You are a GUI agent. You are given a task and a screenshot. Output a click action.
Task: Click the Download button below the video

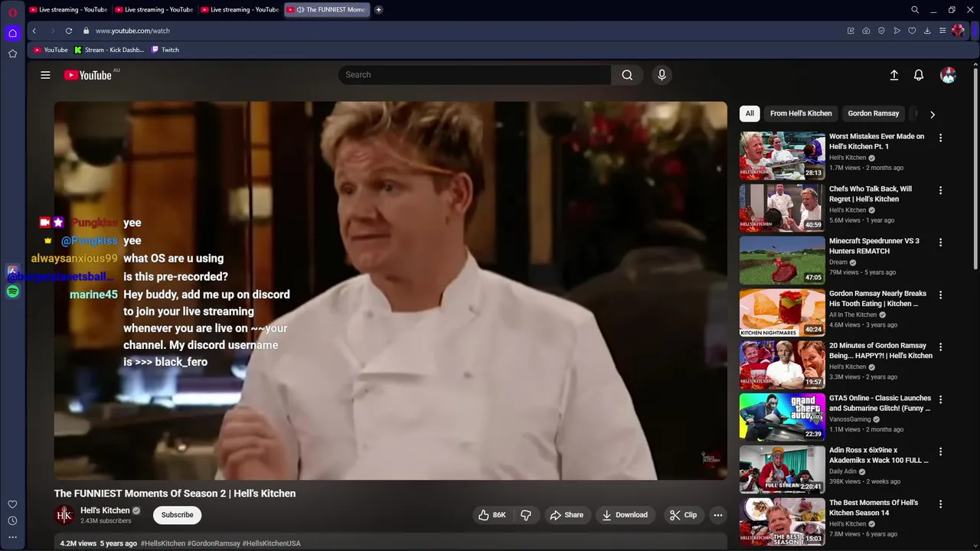[625, 515]
